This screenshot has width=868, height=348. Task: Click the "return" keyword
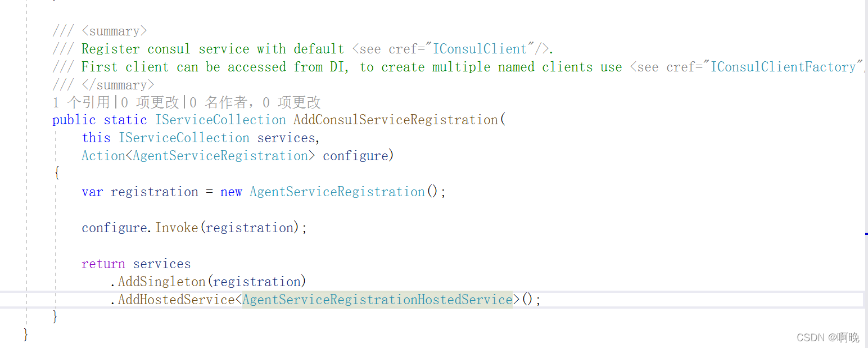(103, 264)
